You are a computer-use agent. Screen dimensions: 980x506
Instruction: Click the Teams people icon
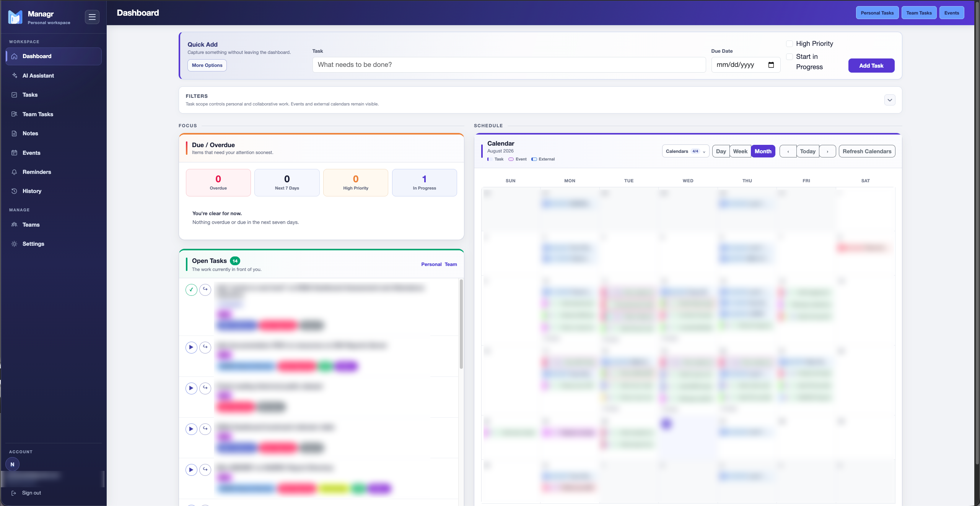15,225
